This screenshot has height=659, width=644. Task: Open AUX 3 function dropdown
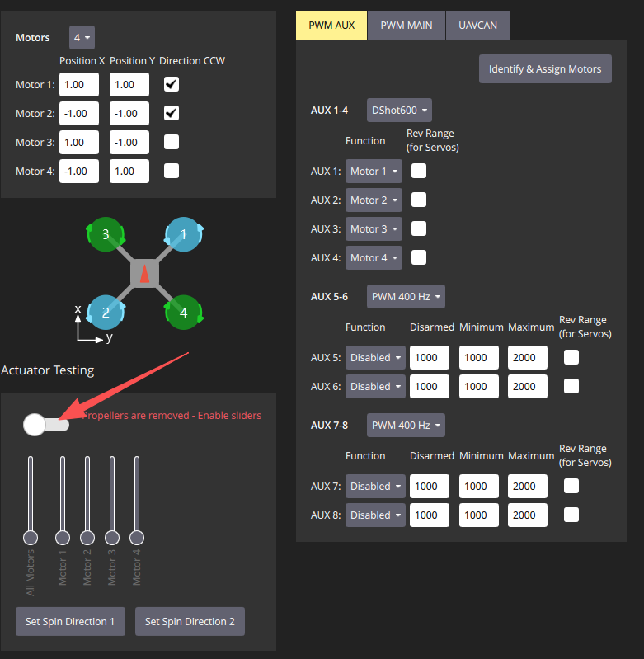(x=374, y=228)
